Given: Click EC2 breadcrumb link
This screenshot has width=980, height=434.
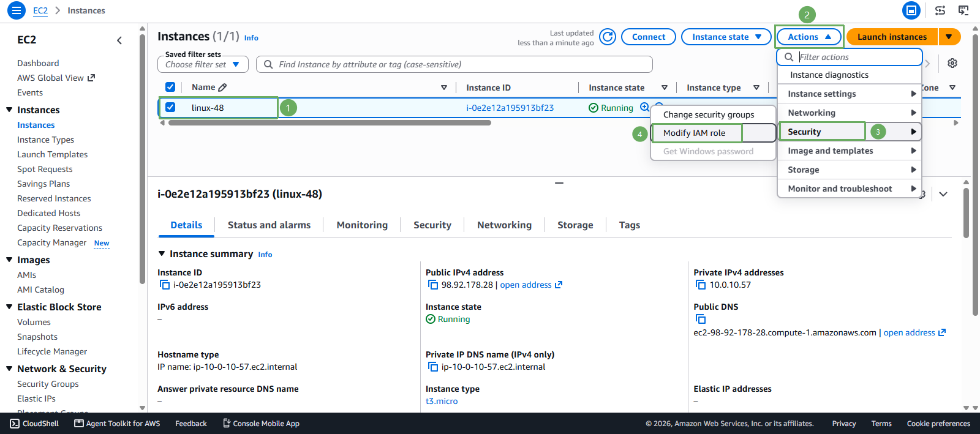Looking at the screenshot, I should 40,10.
